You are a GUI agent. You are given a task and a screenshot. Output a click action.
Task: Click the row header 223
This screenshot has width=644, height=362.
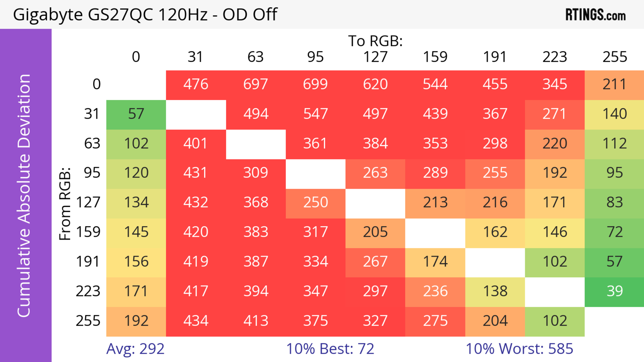[x=88, y=292]
